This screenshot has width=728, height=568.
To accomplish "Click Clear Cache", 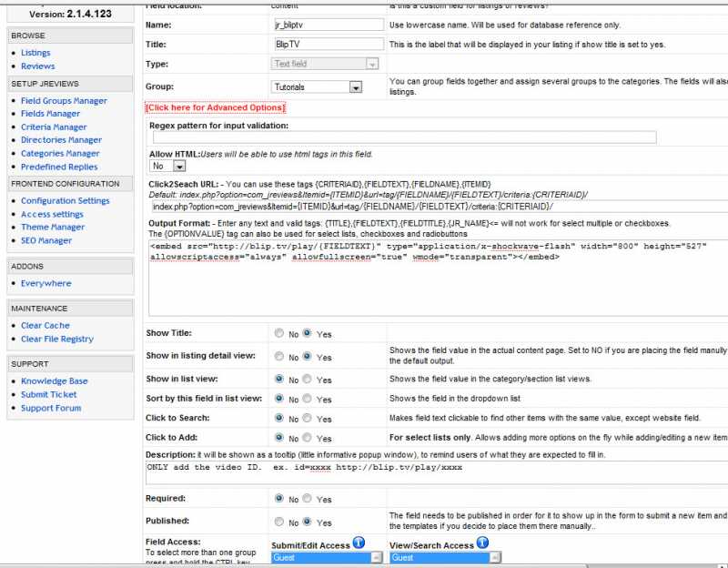I will pyautogui.click(x=45, y=326).
